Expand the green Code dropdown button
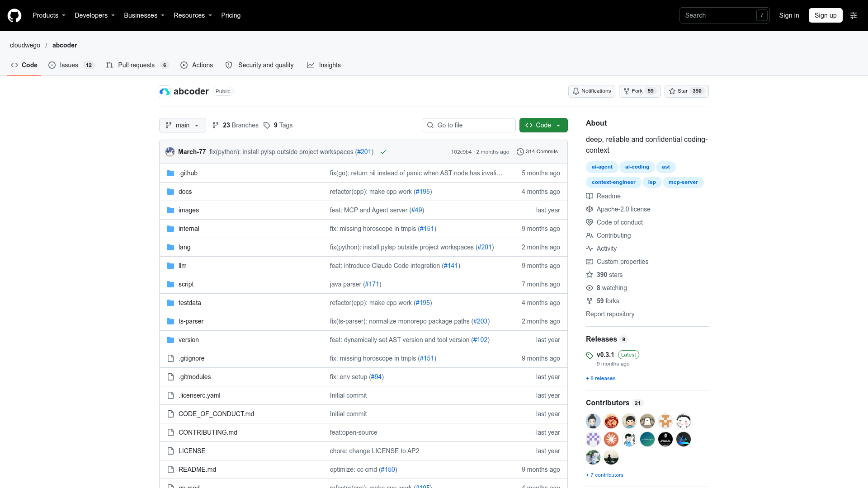868x488 pixels. [543, 125]
